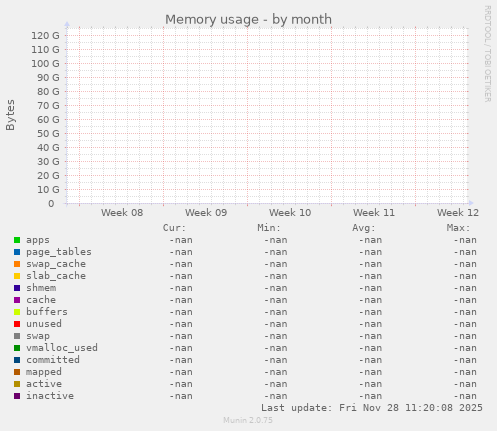This screenshot has height=431, width=497.
Task: Click the dark purple inactive legend swatch
Action: (x=17, y=396)
